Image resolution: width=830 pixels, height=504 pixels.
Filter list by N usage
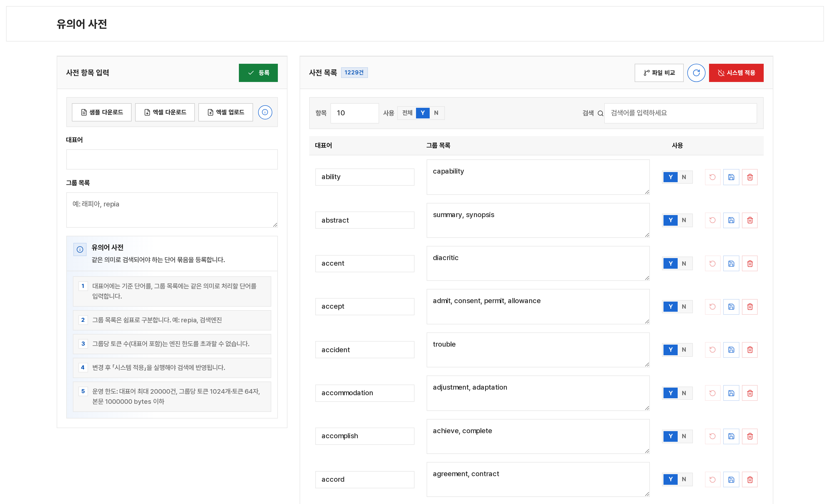pos(436,113)
